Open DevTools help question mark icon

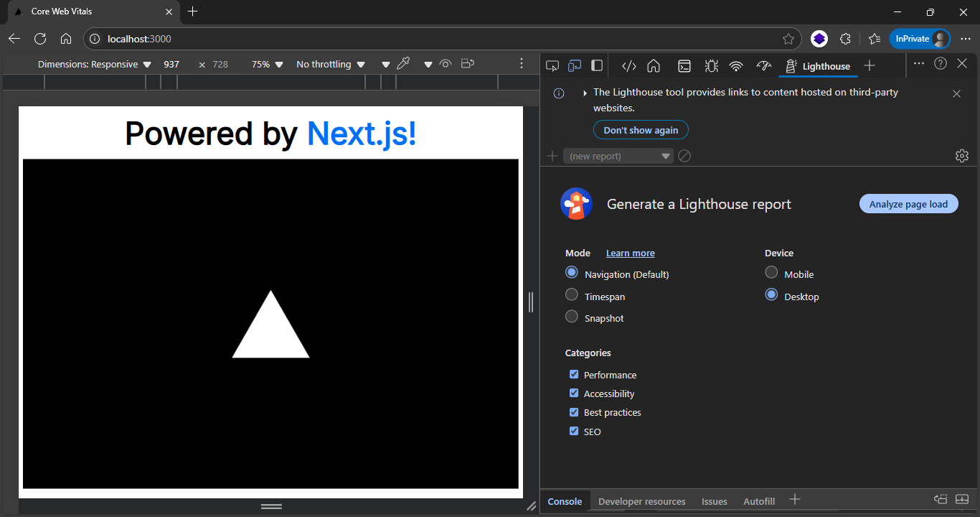pyautogui.click(x=941, y=63)
